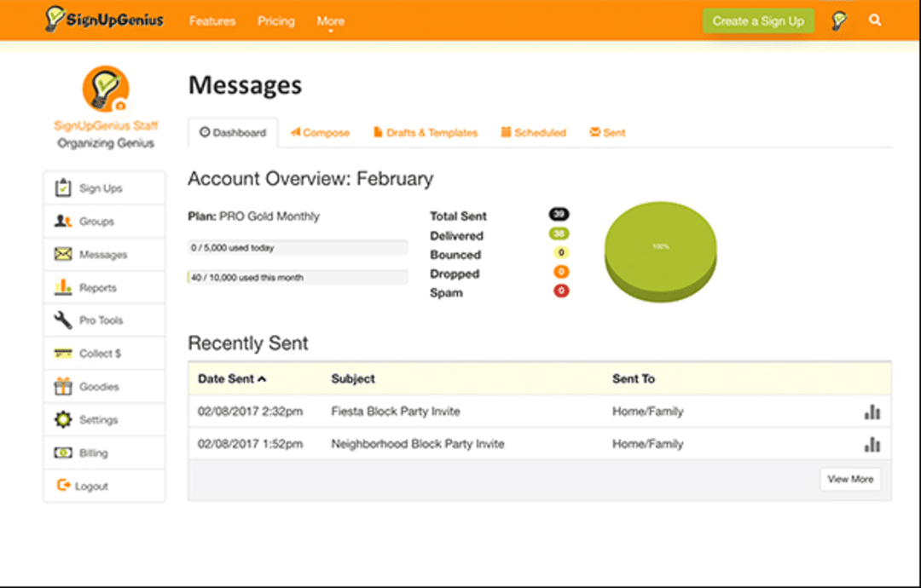Click the Goodies gift icon

(61, 386)
